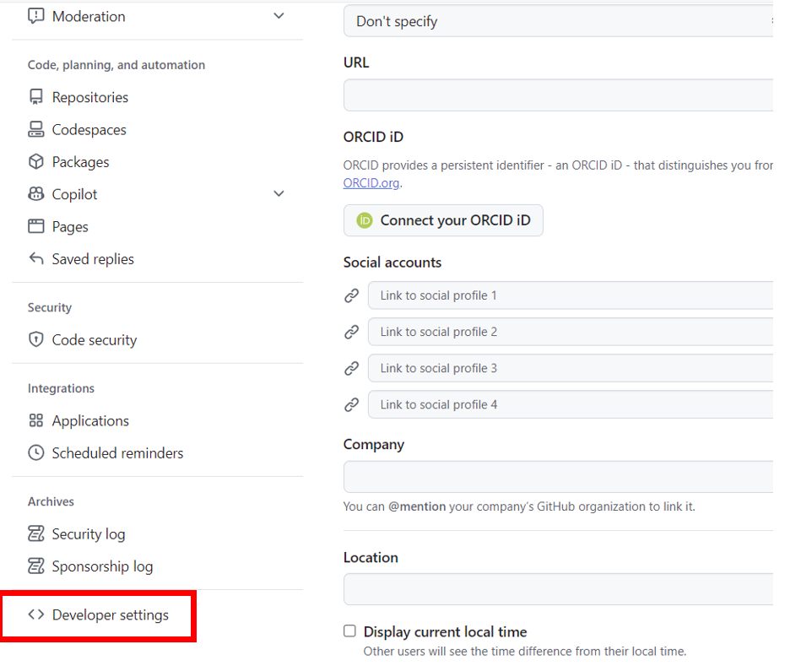
Task: Click the Developer settings code brackets icon
Action: coord(35,615)
